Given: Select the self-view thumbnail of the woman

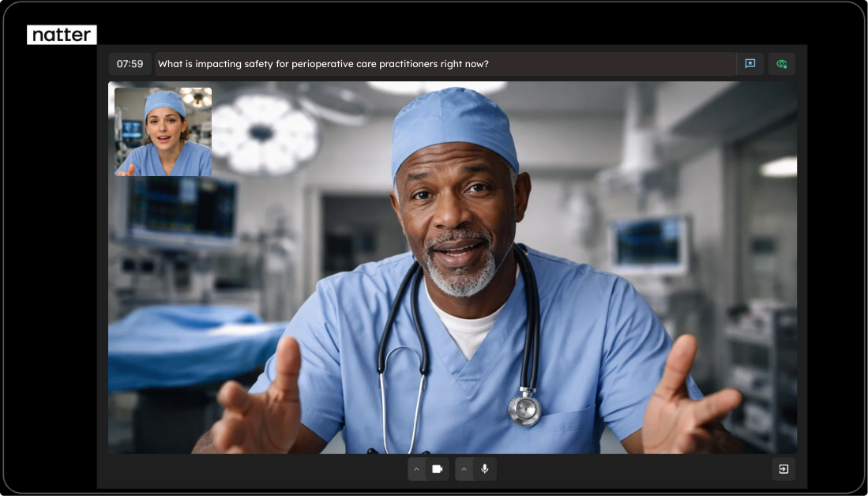Looking at the screenshot, I should coord(163,131).
